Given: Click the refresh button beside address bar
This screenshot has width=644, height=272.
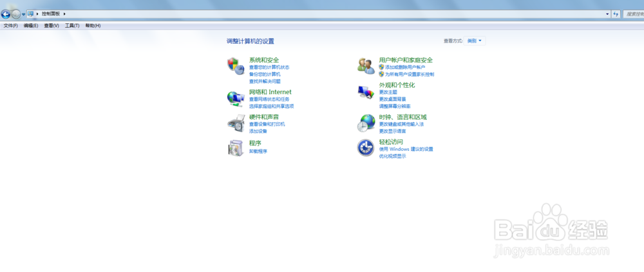Looking at the screenshot, I should click(x=616, y=14).
